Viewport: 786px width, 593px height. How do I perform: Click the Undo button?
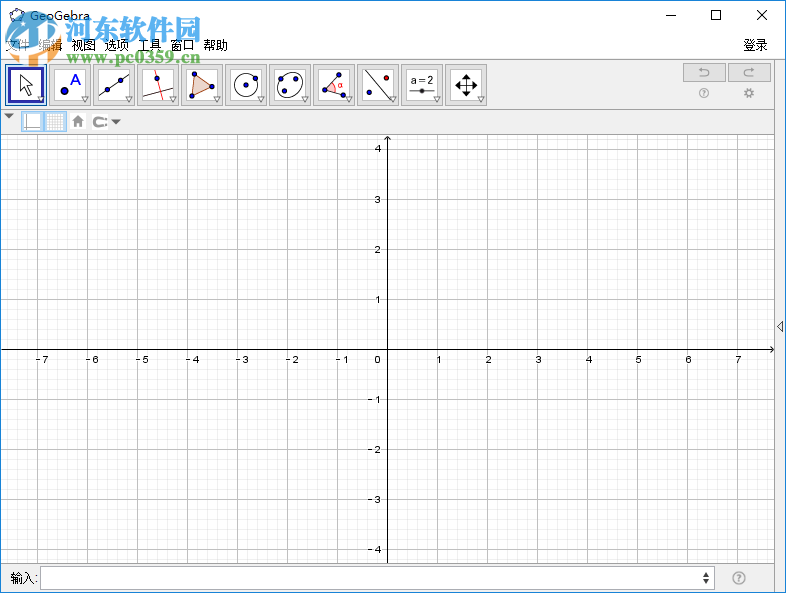(x=704, y=73)
